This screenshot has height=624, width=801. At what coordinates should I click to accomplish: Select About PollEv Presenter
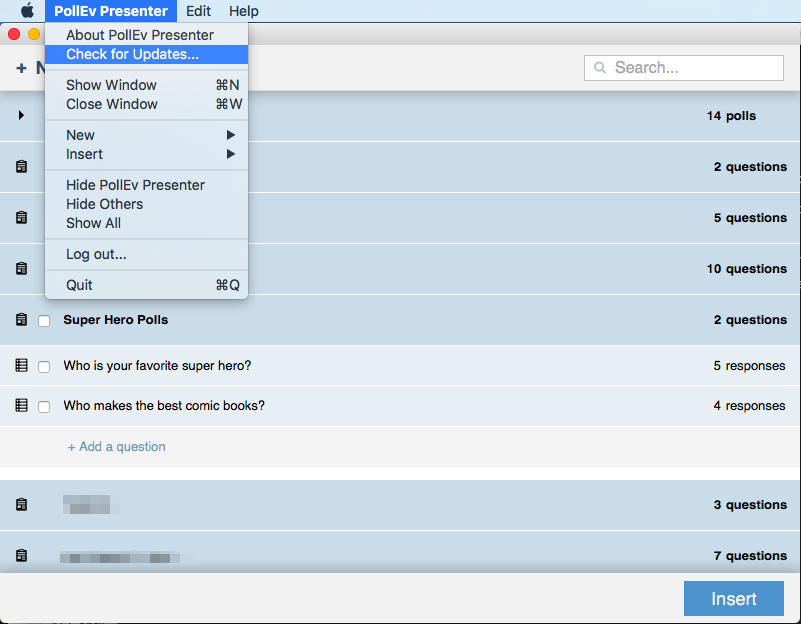pyautogui.click(x=147, y=35)
